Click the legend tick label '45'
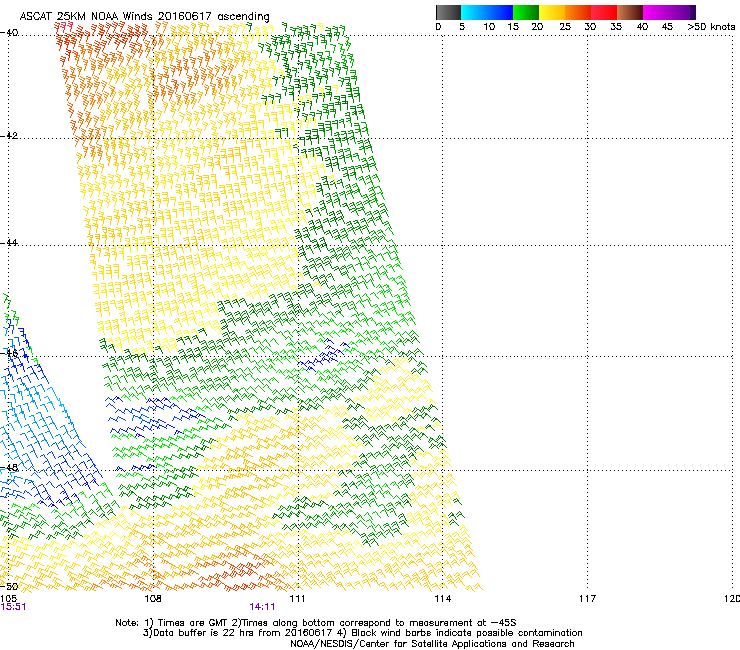 pyautogui.click(x=667, y=27)
